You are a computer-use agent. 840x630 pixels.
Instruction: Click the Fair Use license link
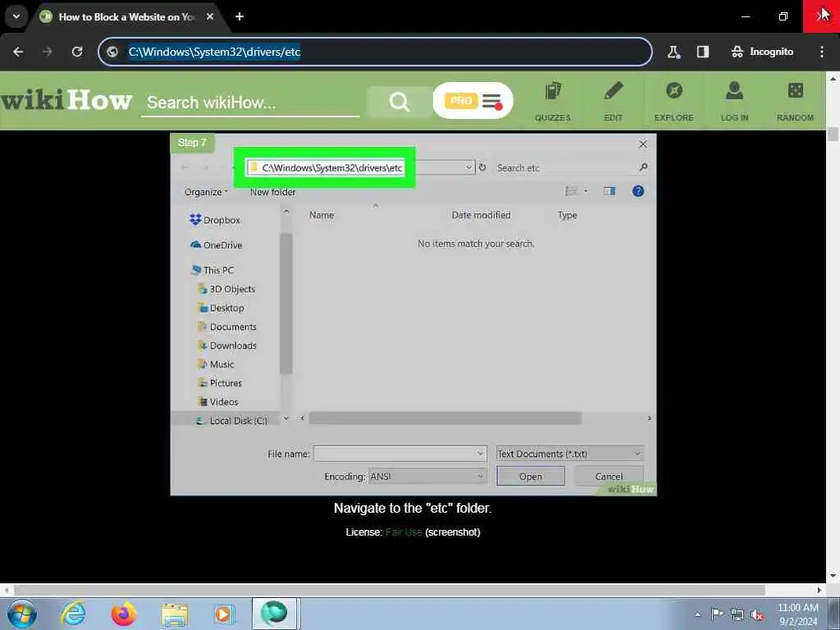(404, 532)
